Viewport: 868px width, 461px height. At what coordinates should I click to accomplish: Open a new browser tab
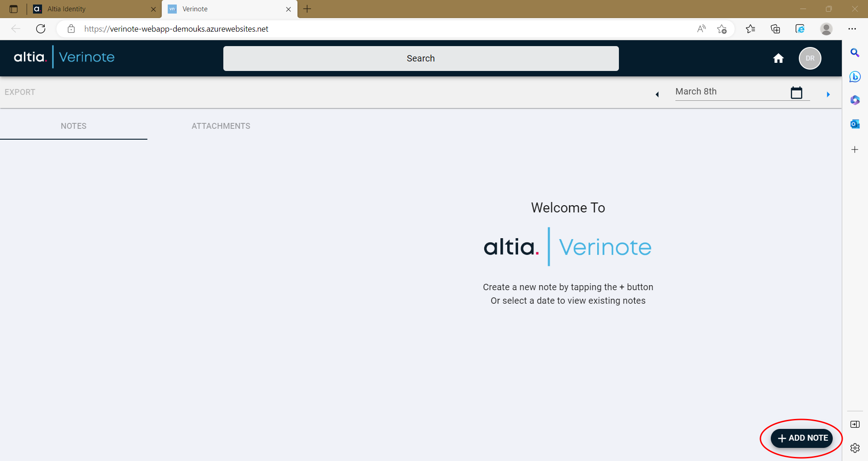307,9
